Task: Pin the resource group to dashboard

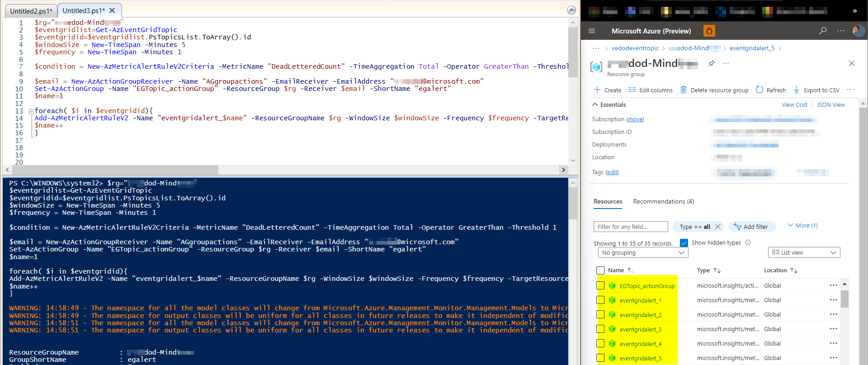Action: point(712,63)
